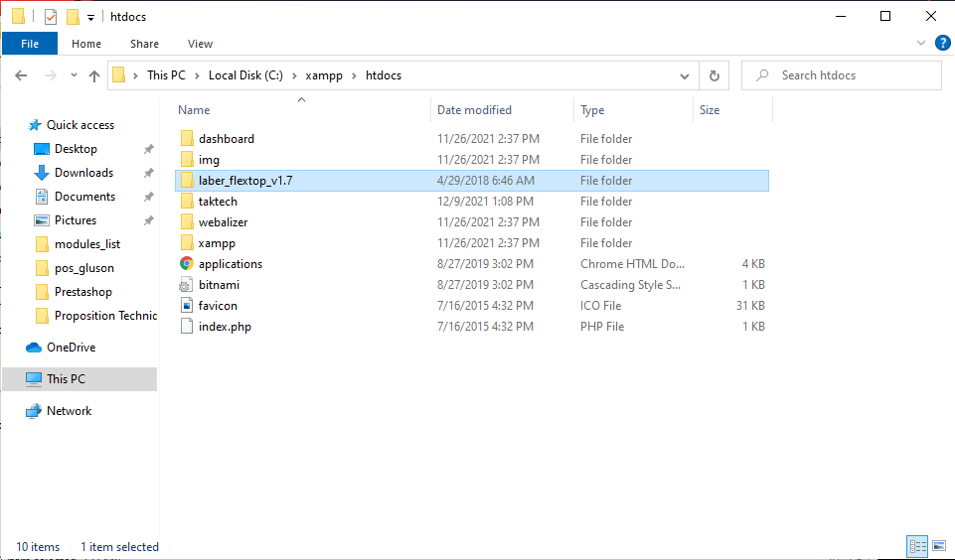The width and height of the screenshot is (955, 560).
Task: Click the 4/29/2018 6:46 AM date cell
Action: pyautogui.click(x=485, y=180)
